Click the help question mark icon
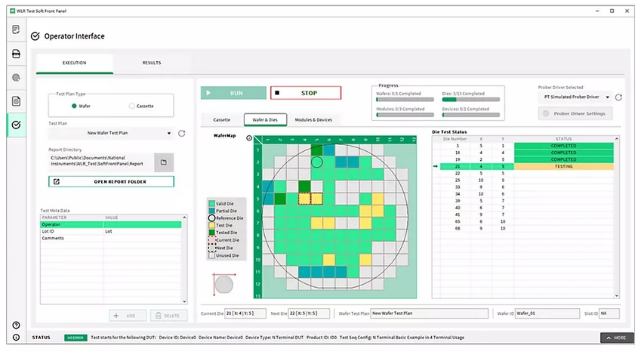This screenshot has height=355, width=644. point(16,325)
